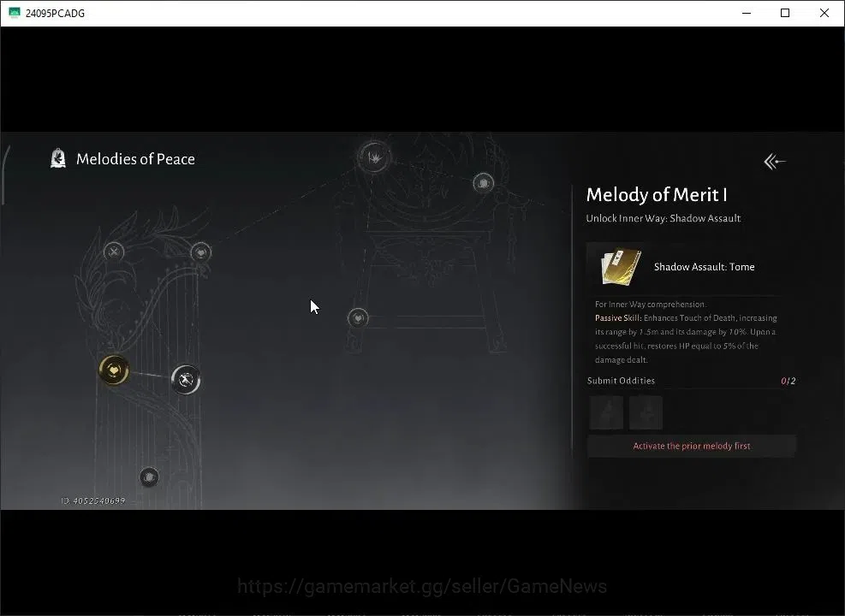
Task: Maximize the 24095PCADG window
Action: (x=785, y=13)
